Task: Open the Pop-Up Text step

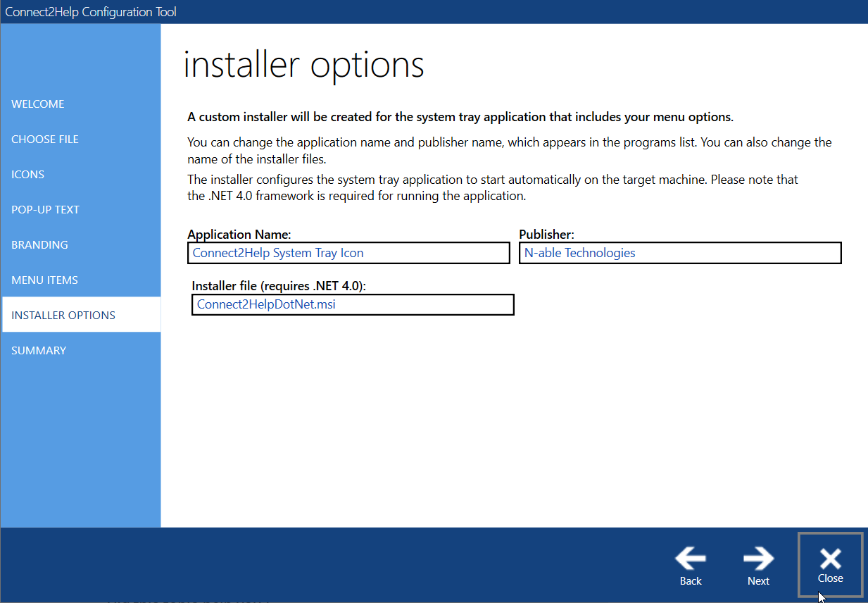Action: pos(45,210)
